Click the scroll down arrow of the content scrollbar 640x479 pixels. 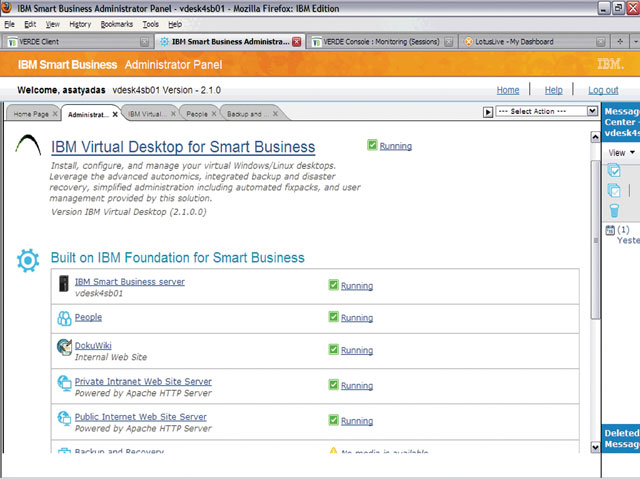[596, 447]
